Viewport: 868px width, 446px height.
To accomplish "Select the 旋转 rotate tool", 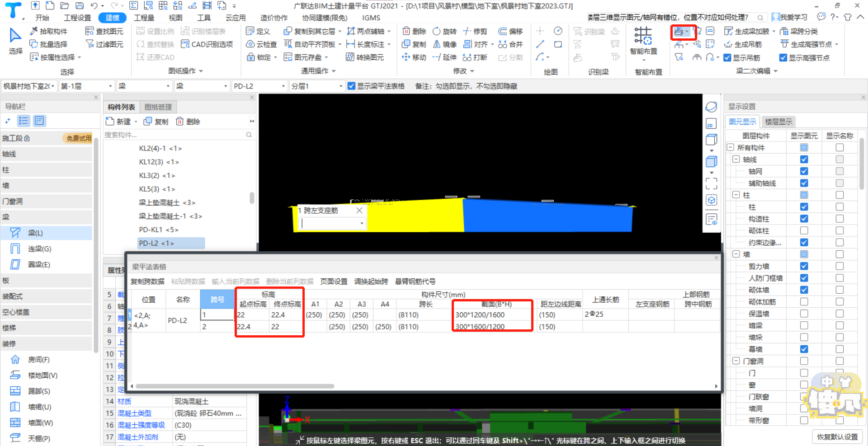I will (445, 31).
